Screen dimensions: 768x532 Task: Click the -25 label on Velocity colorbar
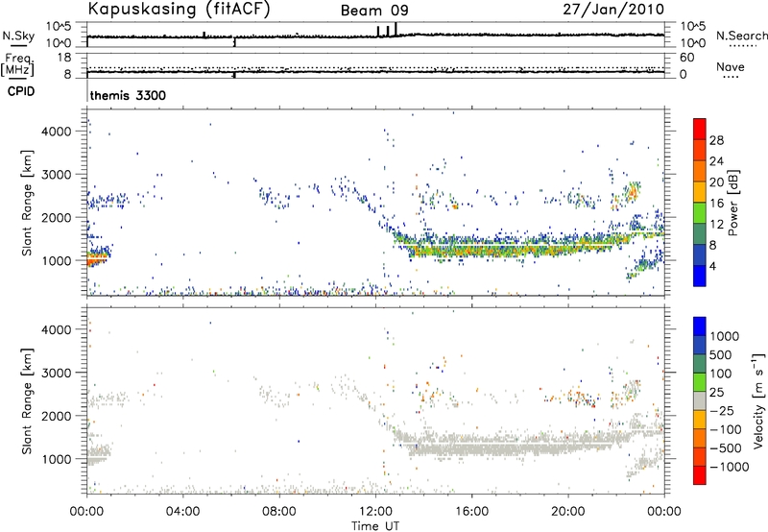coord(722,411)
